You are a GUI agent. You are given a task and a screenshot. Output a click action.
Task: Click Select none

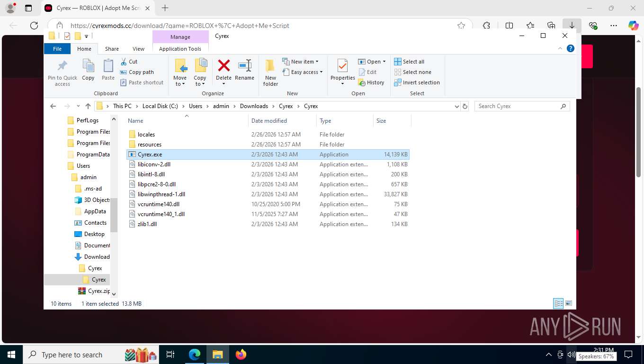[x=412, y=72]
